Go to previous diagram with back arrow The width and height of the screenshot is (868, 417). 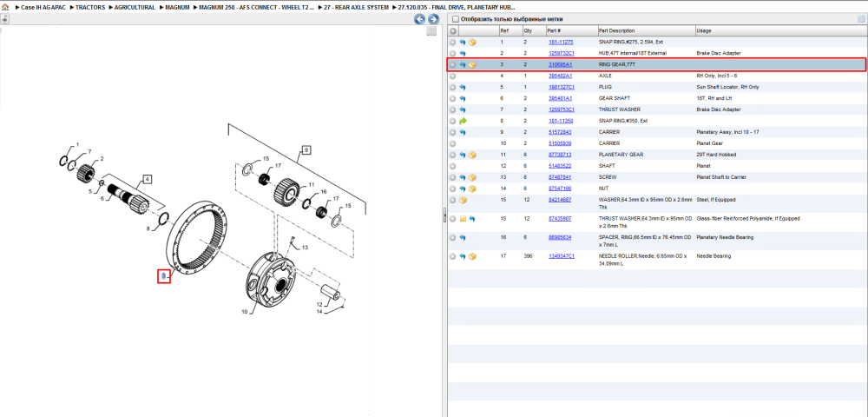pyautogui.click(x=420, y=19)
